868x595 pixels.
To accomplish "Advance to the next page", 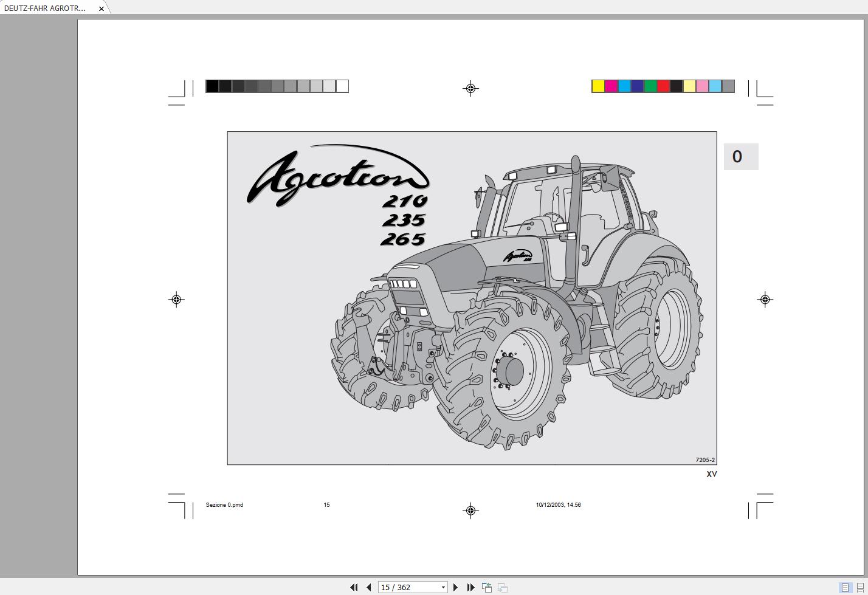I will [x=455, y=587].
